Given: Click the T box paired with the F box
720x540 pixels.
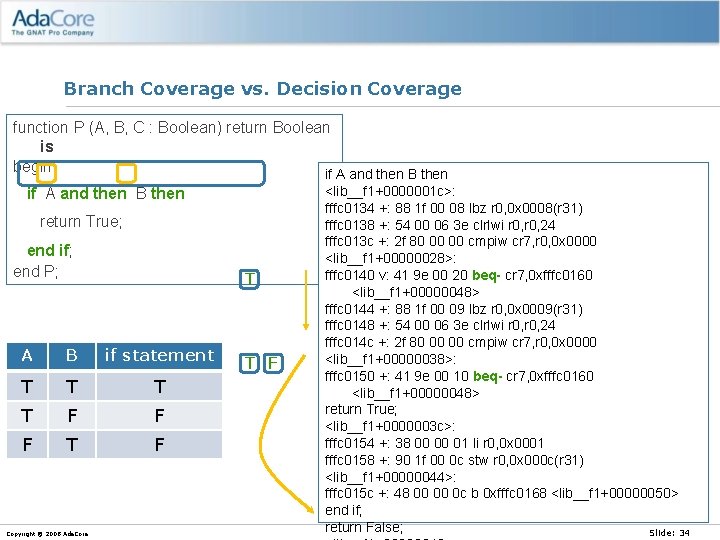Looking at the screenshot, I should tap(249, 363).
